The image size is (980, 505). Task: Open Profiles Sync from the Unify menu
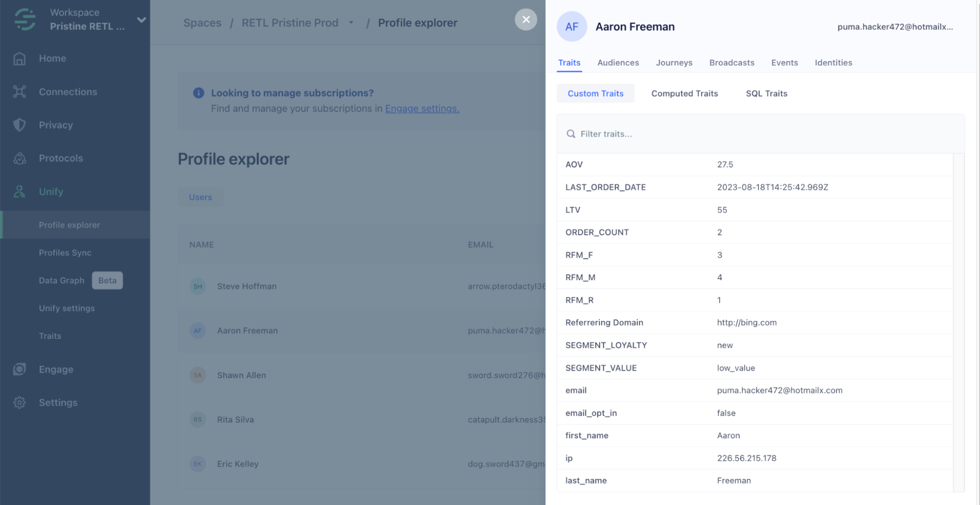click(65, 253)
